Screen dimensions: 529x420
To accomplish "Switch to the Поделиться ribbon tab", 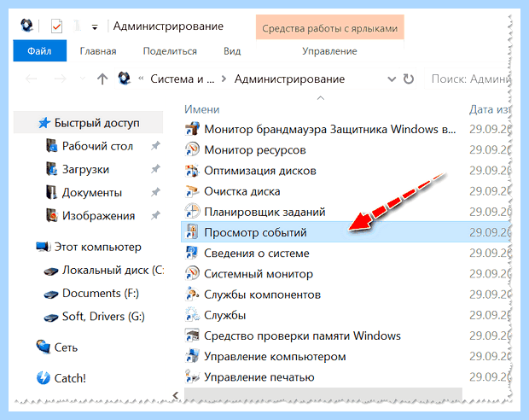I will [x=170, y=51].
